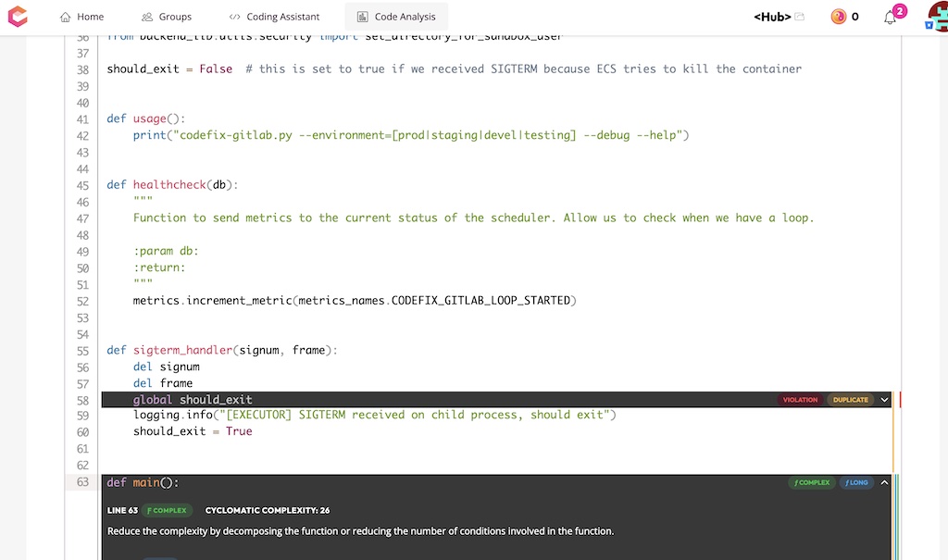The width and height of the screenshot is (948, 560).
Task: Click the Coding Assistant code brackets icon
Action: [x=234, y=17]
